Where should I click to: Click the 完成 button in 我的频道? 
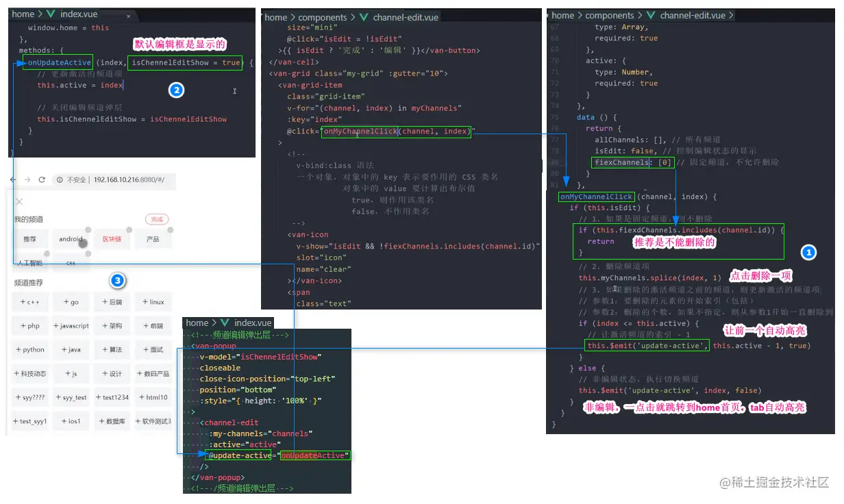157,219
